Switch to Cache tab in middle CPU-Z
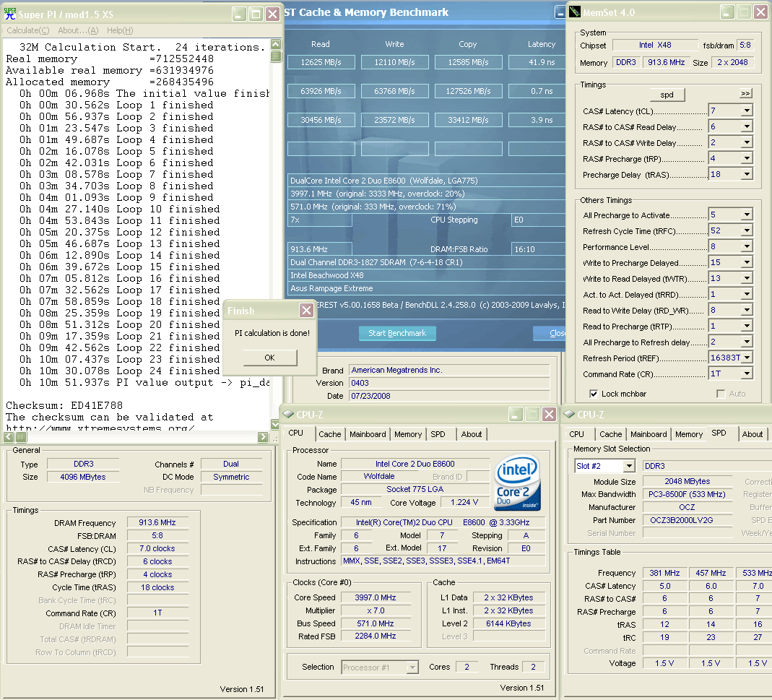 (x=329, y=434)
